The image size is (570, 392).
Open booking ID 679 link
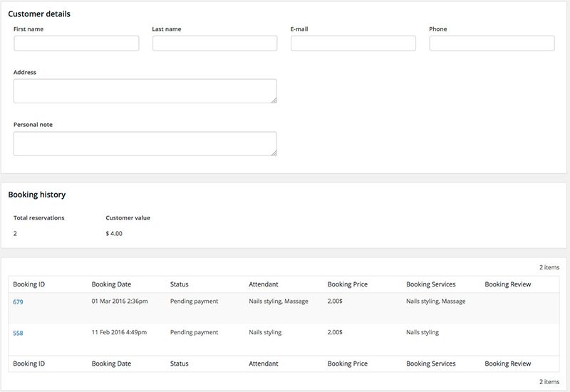19,302
